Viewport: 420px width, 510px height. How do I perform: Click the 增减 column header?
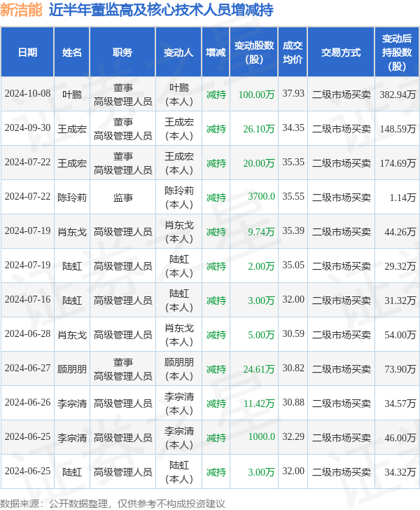tap(216, 53)
